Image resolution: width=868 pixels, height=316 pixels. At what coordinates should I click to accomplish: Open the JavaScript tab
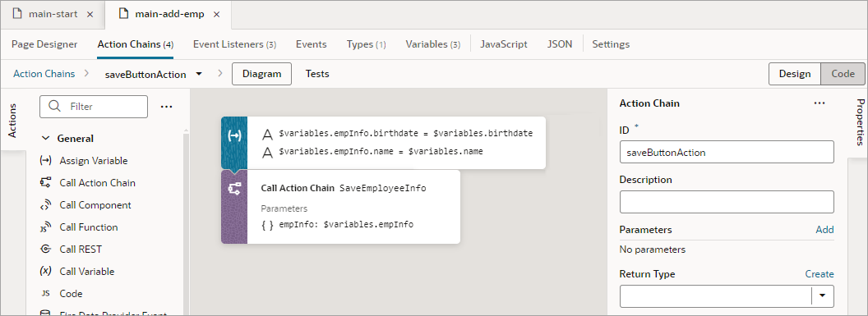click(x=504, y=44)
